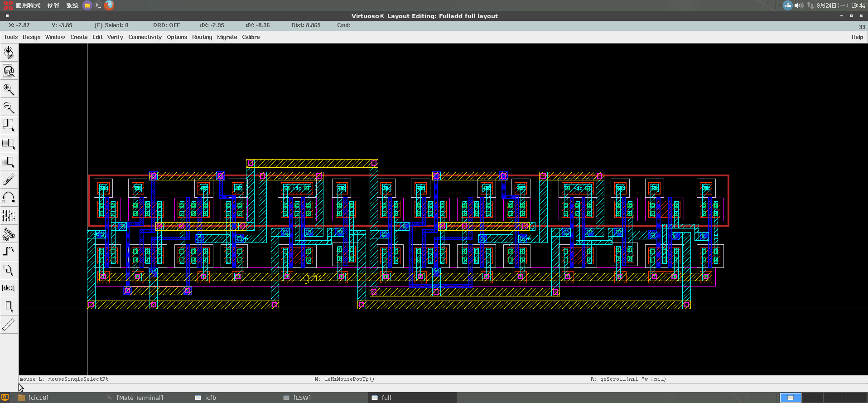Click Help in the menu bar

857,37
